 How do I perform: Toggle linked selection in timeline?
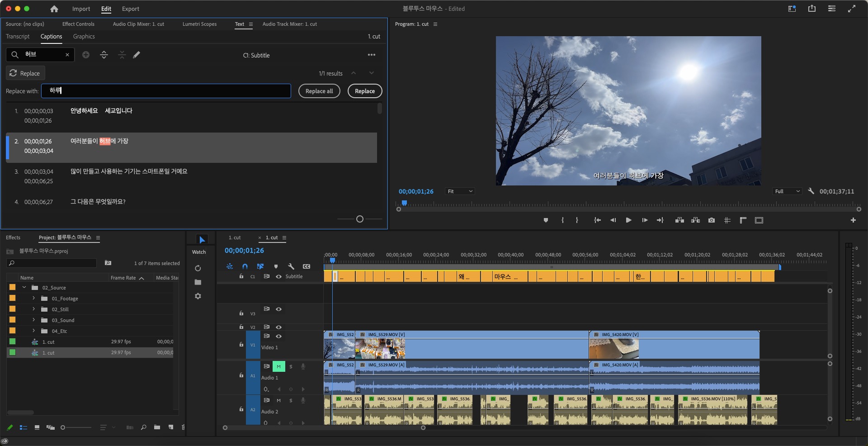click(260, 266)
